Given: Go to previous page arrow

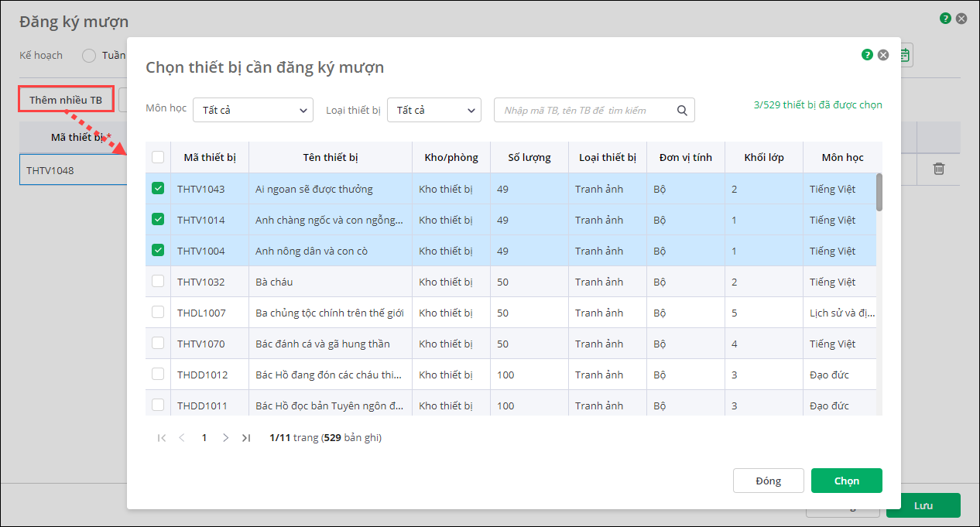Looking at the screenshot, I should (x=182, y=438).
